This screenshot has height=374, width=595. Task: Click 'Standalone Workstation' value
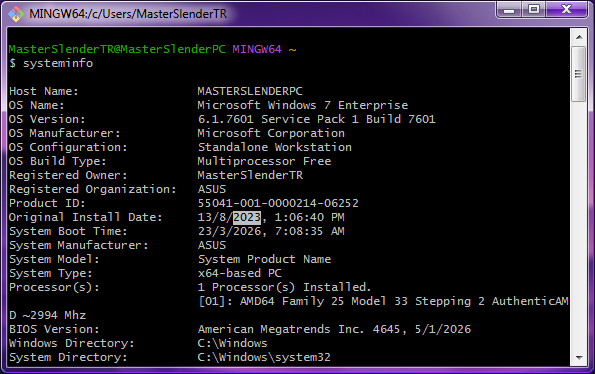click(x=275, y=147)
